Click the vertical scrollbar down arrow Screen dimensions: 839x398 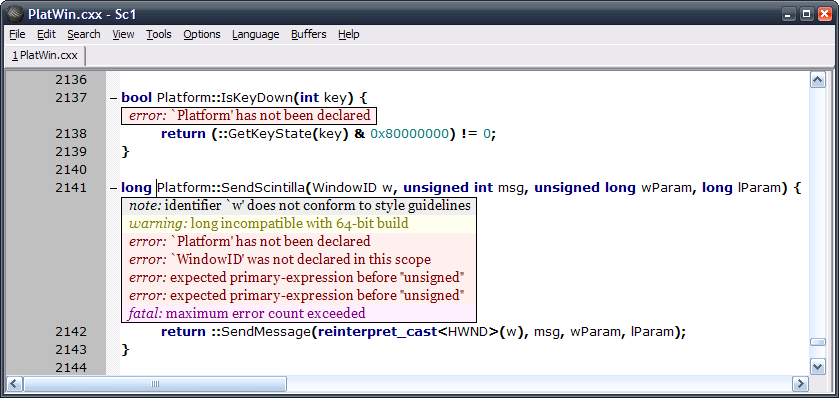click(818, 366)
